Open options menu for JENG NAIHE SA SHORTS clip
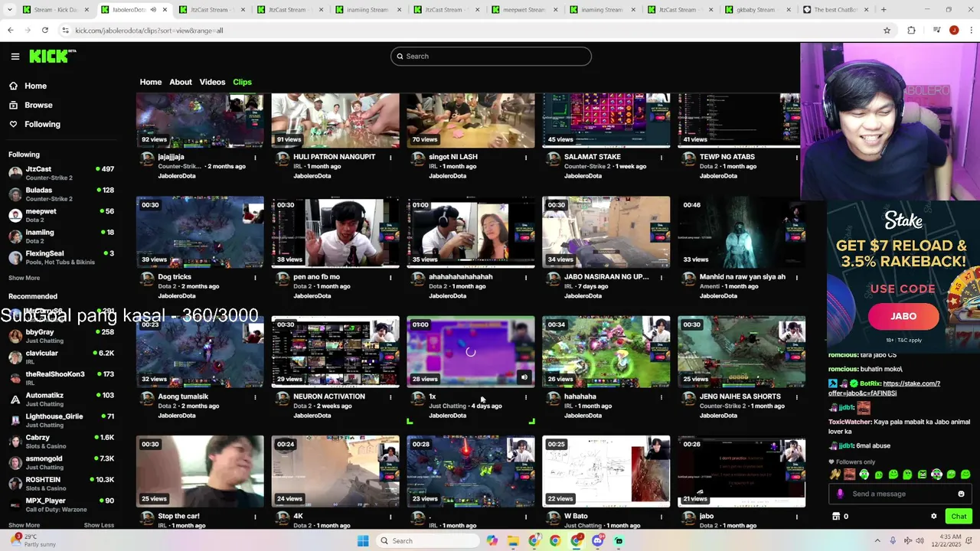Viewport: 980px width, 551px height. point(797,397)
